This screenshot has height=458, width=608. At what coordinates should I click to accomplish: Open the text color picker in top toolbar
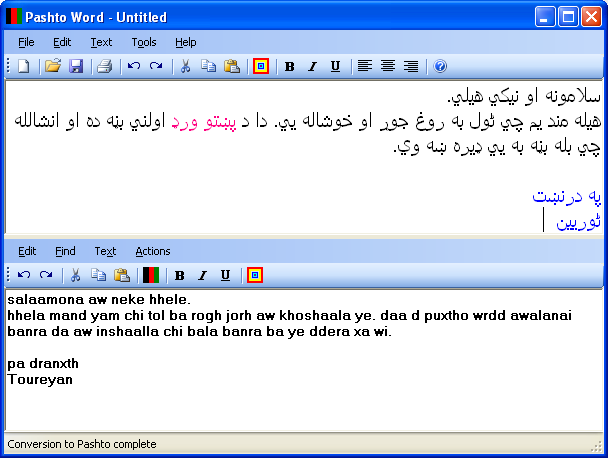pyautogui.click(x=261, y=66)
